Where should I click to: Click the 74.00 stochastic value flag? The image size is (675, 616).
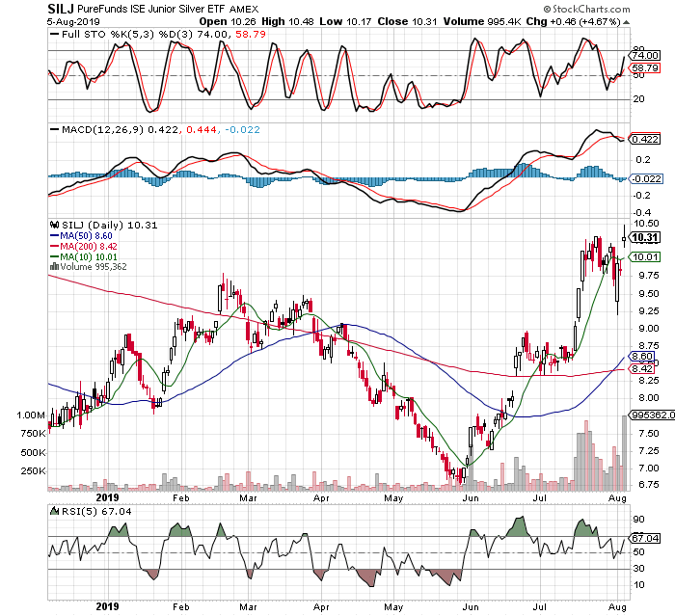tap(645, 56)
